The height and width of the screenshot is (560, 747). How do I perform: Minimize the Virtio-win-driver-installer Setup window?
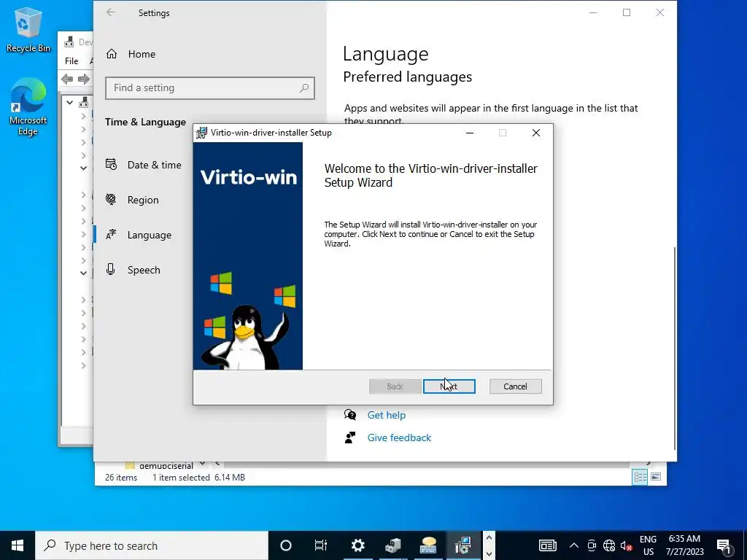tap(470, 133)
